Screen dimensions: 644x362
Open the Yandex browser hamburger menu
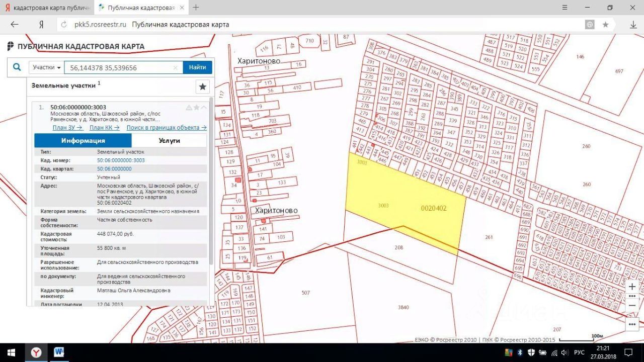point(563,8)
